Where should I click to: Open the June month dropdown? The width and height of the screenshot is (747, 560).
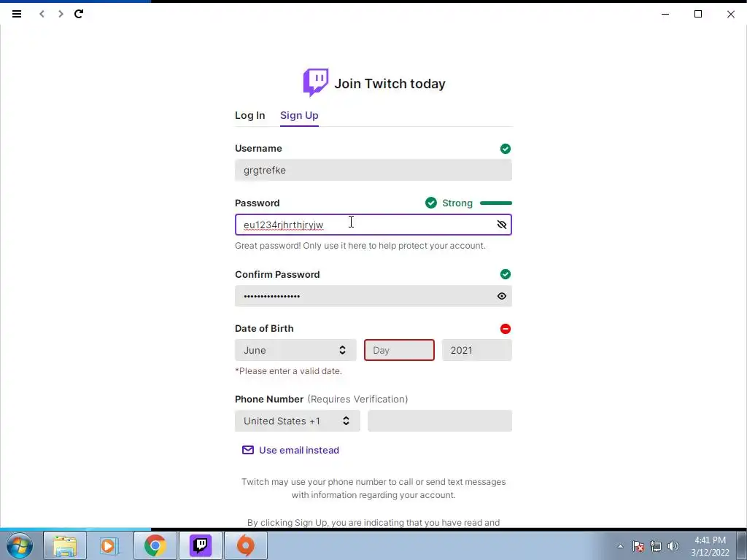[x=295, y=350]
